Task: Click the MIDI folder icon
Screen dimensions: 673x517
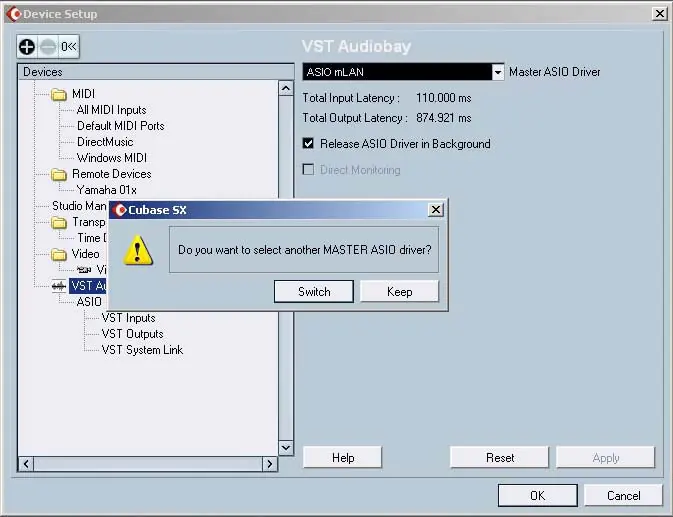Action: coord(59,94)
